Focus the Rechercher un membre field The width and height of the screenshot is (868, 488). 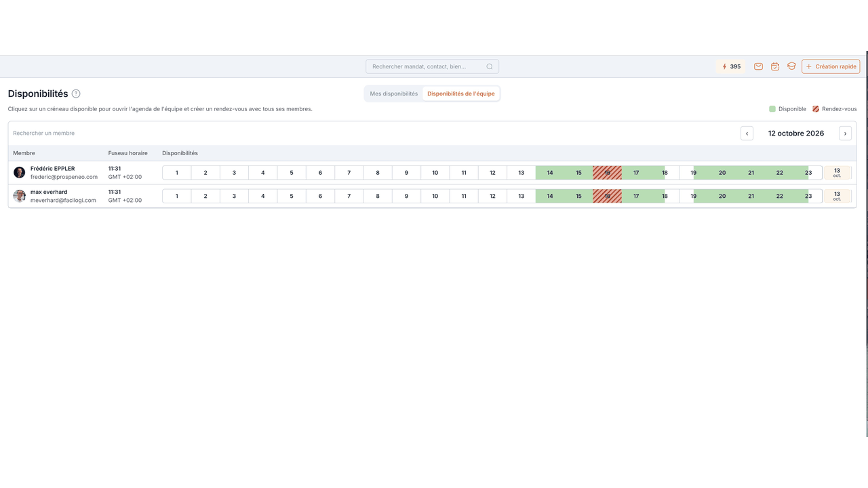click(x=44, y=134)
